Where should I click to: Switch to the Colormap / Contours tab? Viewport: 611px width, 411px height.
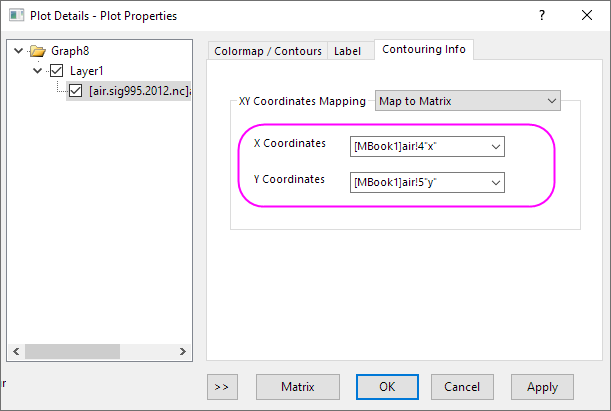[267, 50]
